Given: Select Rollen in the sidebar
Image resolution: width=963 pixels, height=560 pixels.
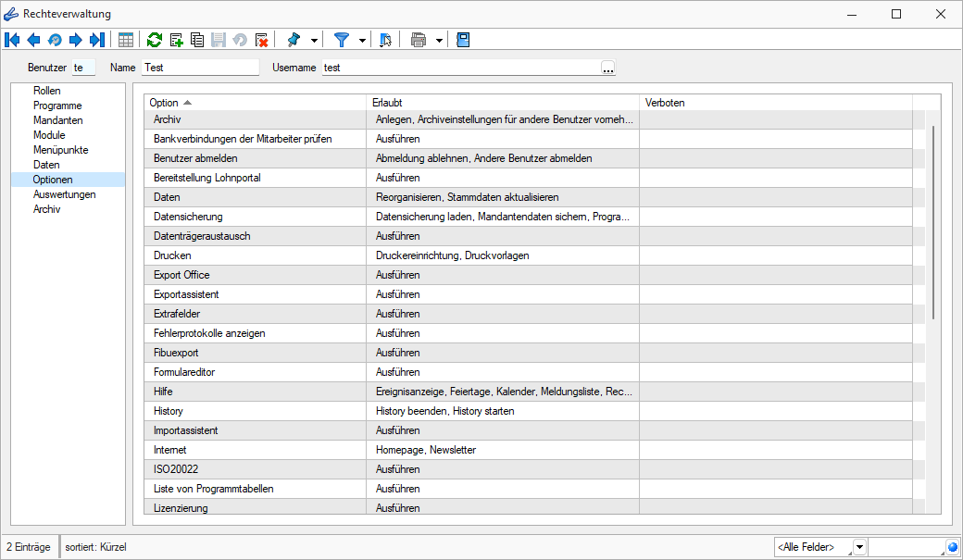Looking at the screenshot, I should (x=46, y=91).
